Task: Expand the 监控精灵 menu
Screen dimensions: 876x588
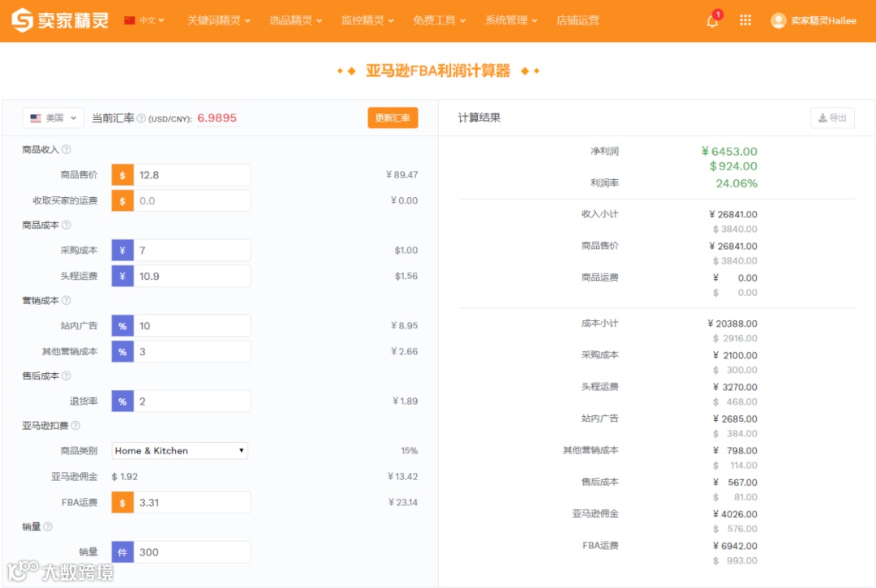Action: [367, 20]
